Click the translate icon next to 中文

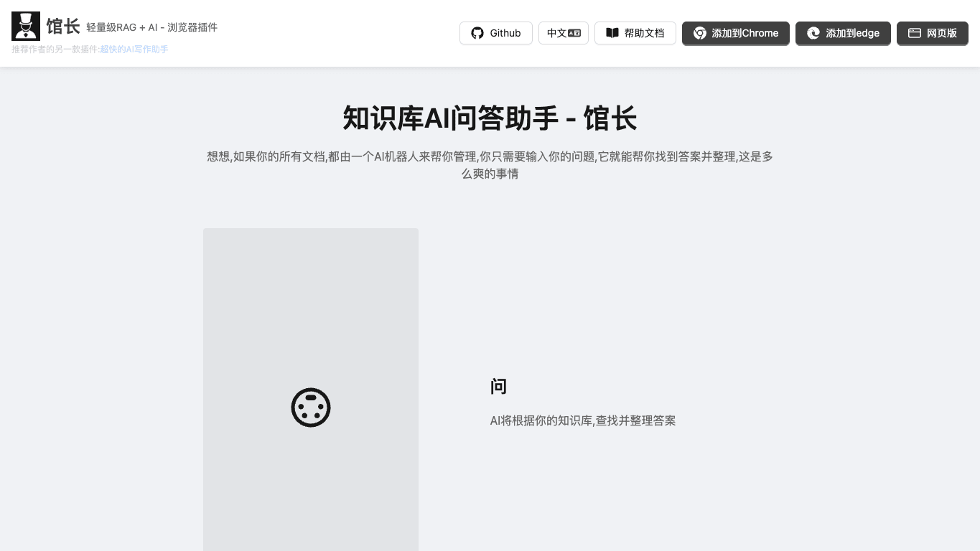(574, 33)
